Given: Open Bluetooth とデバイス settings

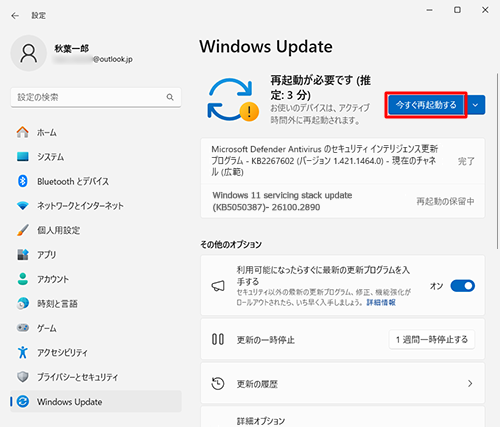Looking at the screenshot, I should click(96, 181).
